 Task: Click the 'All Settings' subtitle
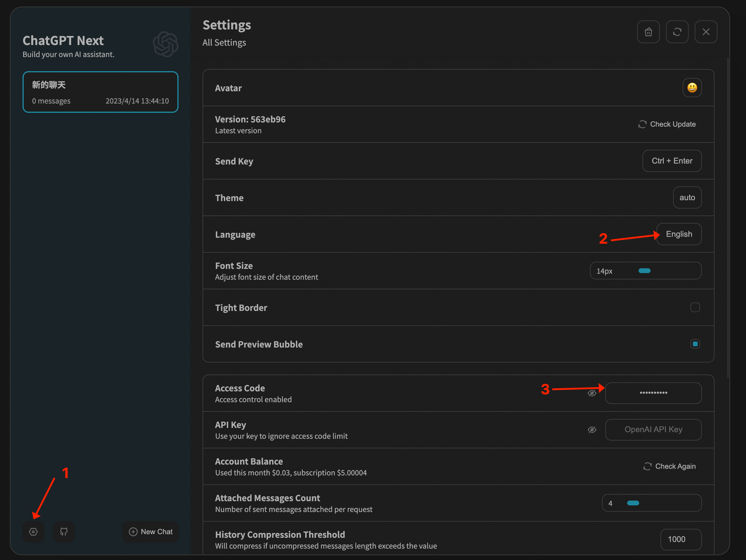[224, 43]
